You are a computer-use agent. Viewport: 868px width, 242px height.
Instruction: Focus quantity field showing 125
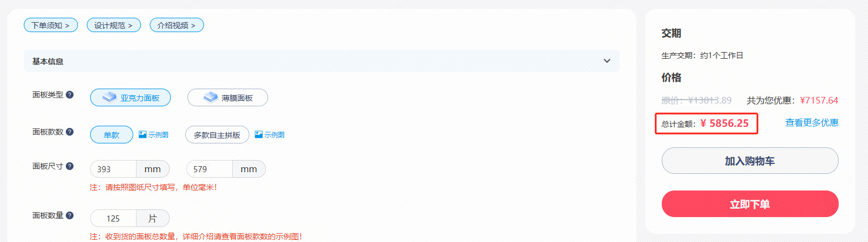pyautogui.click(x=113, y=218)
